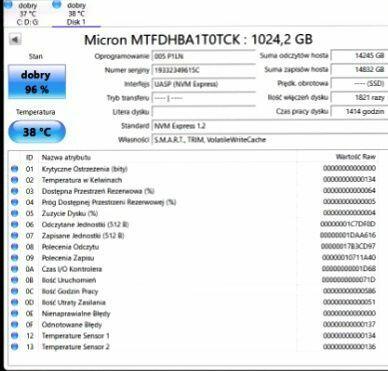Screen dimensions: 388x371
Task: Click status icon for Temperature Sensor 1
Action: (14, 336)
